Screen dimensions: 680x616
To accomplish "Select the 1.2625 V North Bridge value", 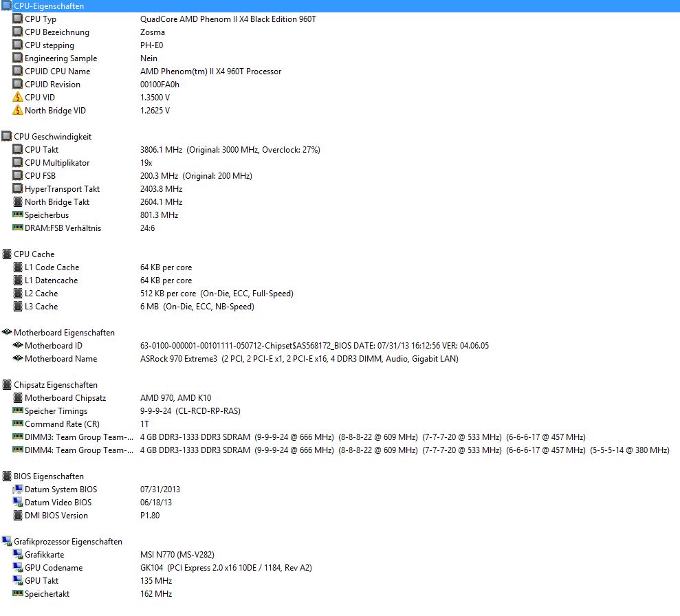I will click(x=155, y=110).
